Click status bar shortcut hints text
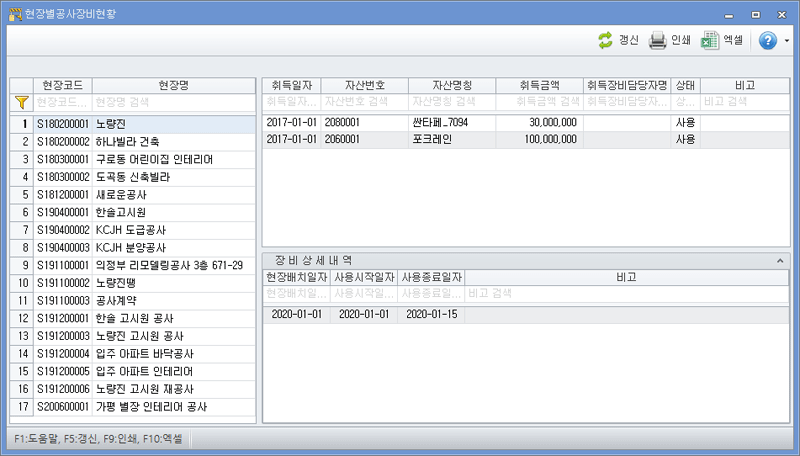The width and height of the screenshot is (800, 456). [x=98, y=439]
